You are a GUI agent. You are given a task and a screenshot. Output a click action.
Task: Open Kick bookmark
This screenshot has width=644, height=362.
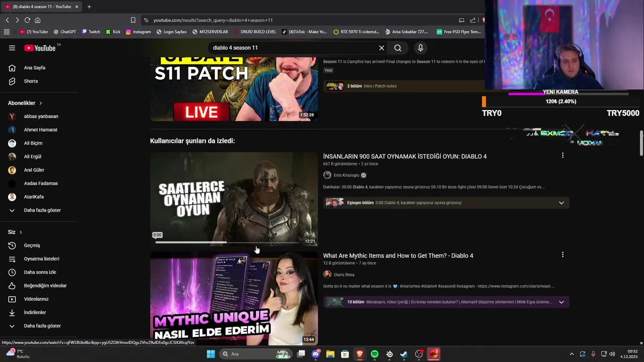(x=113, y=32)
